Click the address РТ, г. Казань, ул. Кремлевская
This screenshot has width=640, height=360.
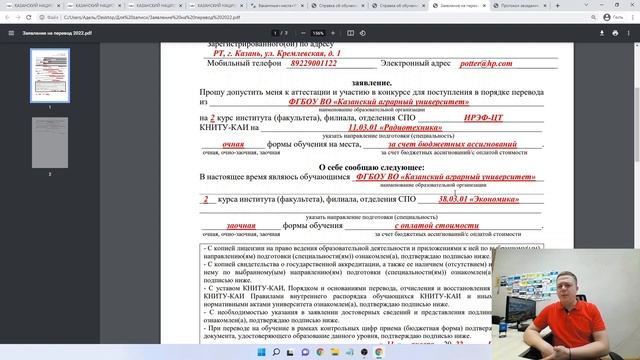point(277,53)
